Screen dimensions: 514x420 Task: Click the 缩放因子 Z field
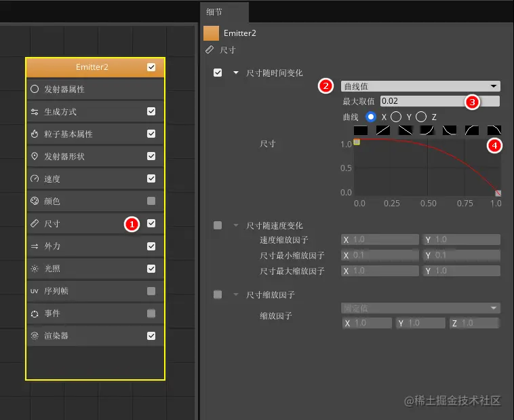pos(475,323)
